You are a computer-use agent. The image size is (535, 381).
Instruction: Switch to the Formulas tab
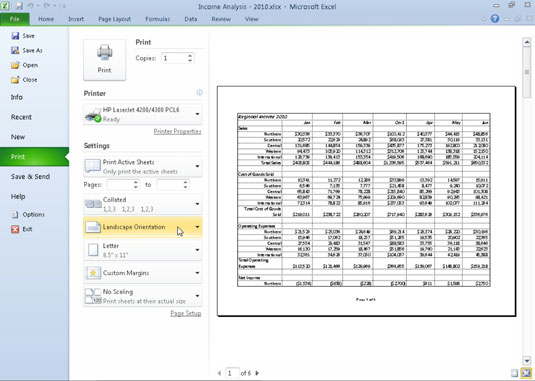point(157,19)
